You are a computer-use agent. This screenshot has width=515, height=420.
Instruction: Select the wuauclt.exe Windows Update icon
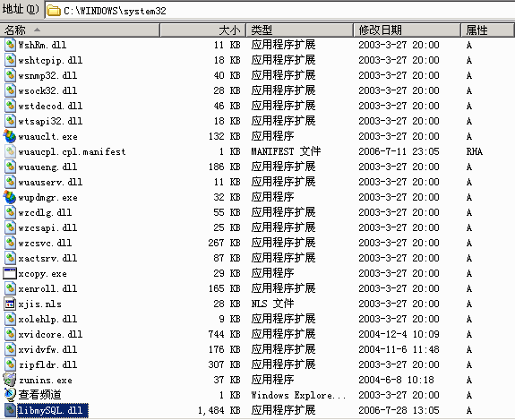(10, 136)
